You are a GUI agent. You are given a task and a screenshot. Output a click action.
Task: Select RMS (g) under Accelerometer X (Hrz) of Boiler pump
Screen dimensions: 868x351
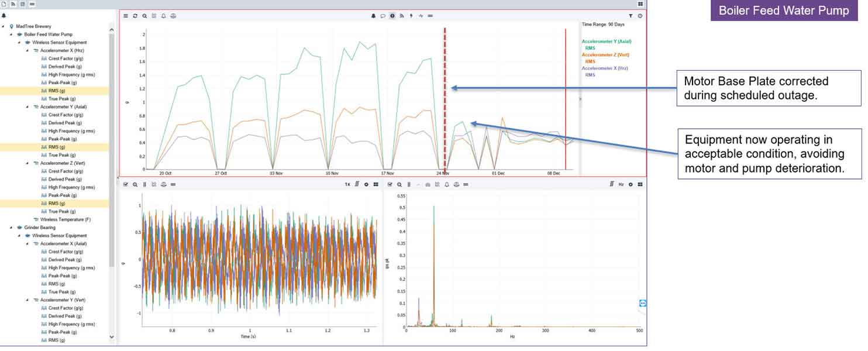click(x=57, y=91)
